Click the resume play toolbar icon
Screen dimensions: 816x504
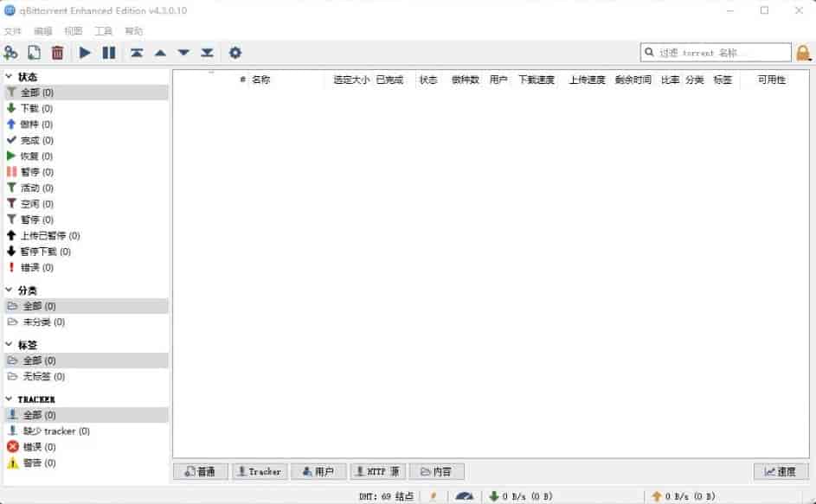(85, 53)
